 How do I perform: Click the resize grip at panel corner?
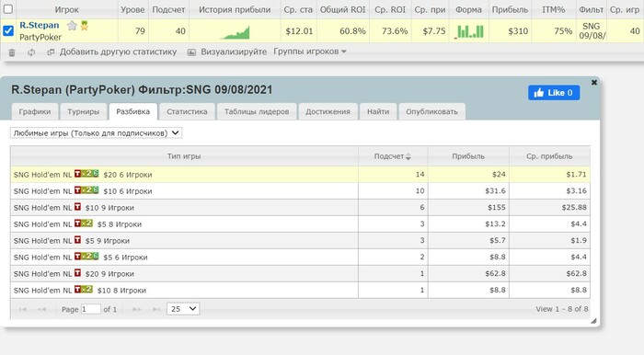pos(593,321)
